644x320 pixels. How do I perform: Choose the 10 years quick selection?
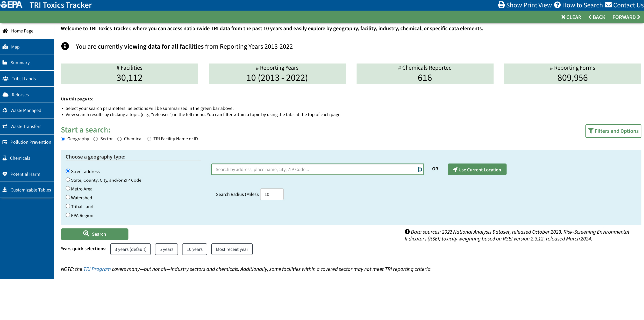coord(194,249)
